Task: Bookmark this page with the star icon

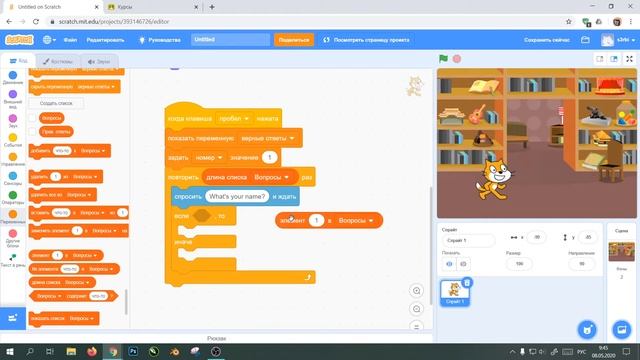Action: click(569, 22)
